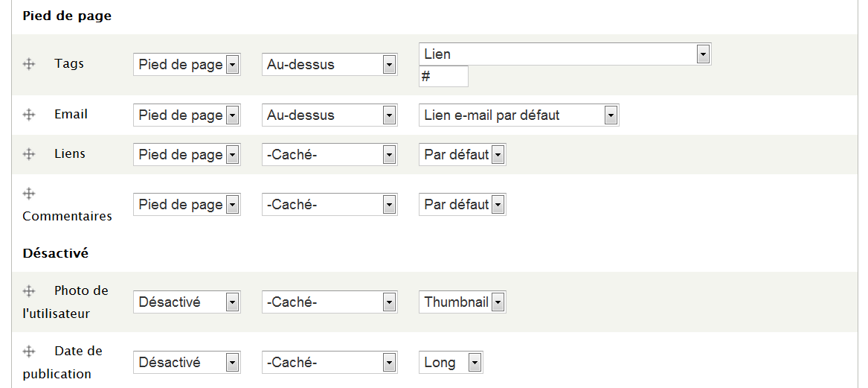Click the drag handle beside Email
The width and height of the screenshot is (868, 388).
pyautogui.click(x=29, y=115)
